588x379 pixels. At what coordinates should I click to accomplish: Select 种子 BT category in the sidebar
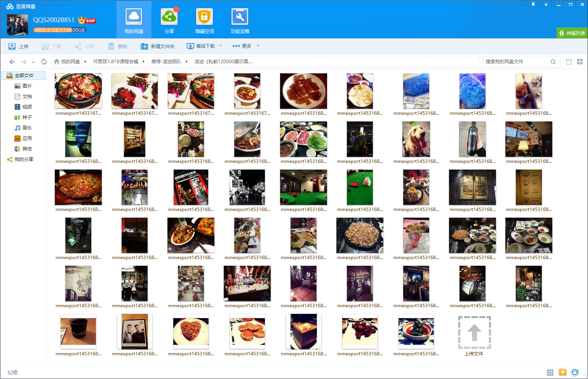24,118
